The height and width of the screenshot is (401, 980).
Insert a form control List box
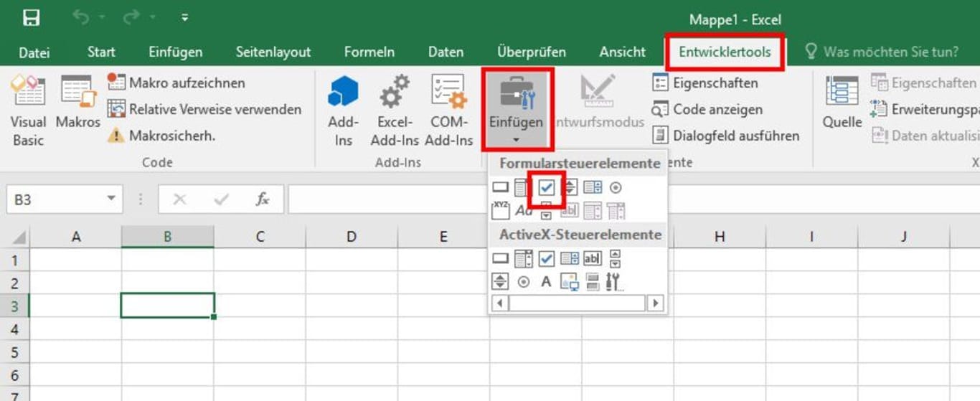tap(593, 187)
